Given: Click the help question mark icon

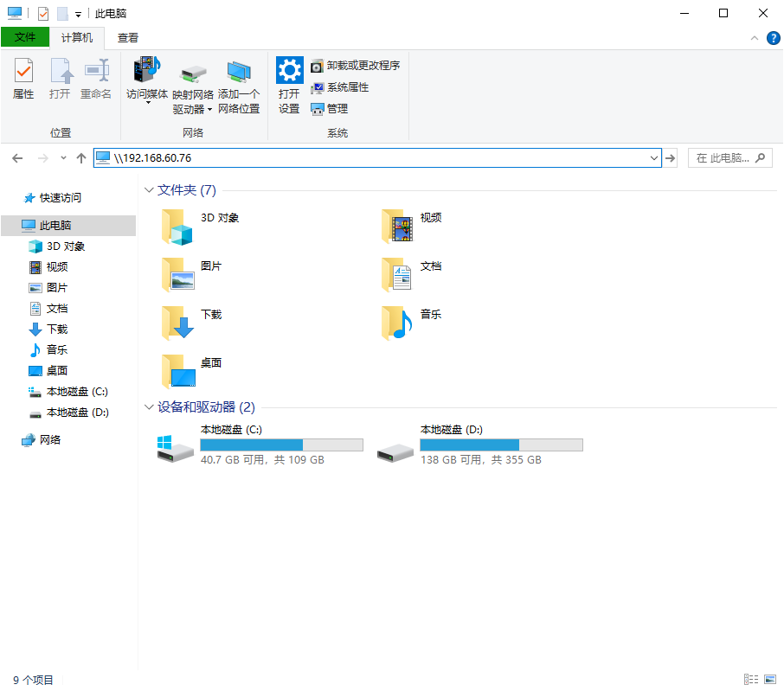Looking at the screenshot, I should pyautogui.click(x=772, y=38).
